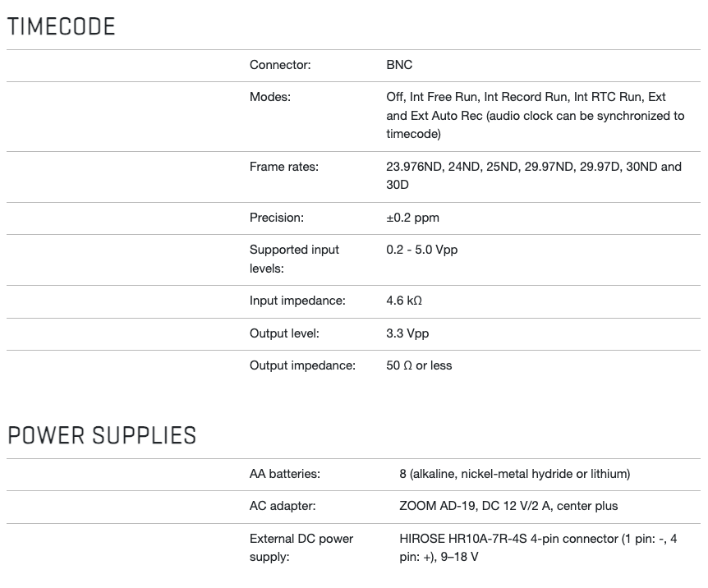Click the ±0.2 ppm precision value
The height and width of the screenshot is (588, 708).
[x=412, y=218]
